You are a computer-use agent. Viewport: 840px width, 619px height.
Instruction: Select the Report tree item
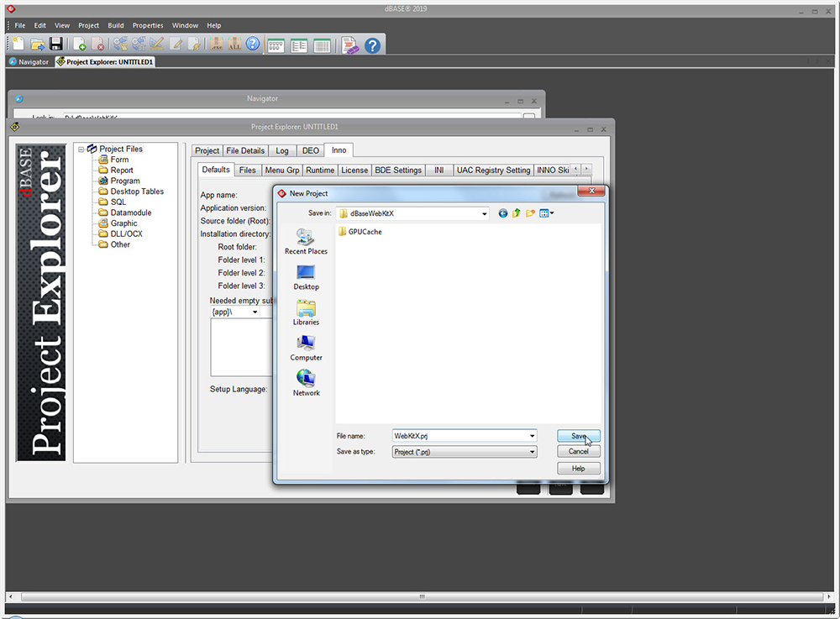click(116, 170)
